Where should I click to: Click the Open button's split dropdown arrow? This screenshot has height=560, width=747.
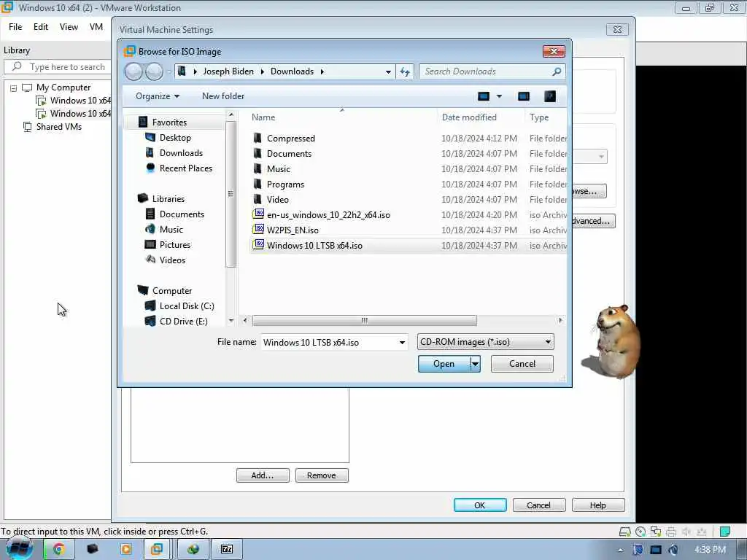(475, 364)
